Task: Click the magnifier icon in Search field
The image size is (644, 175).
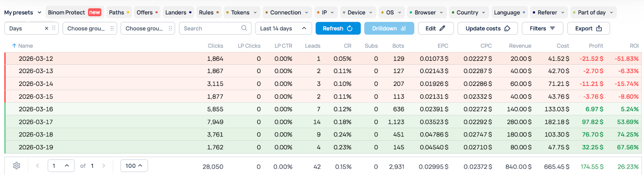Action: click(244, 28)
